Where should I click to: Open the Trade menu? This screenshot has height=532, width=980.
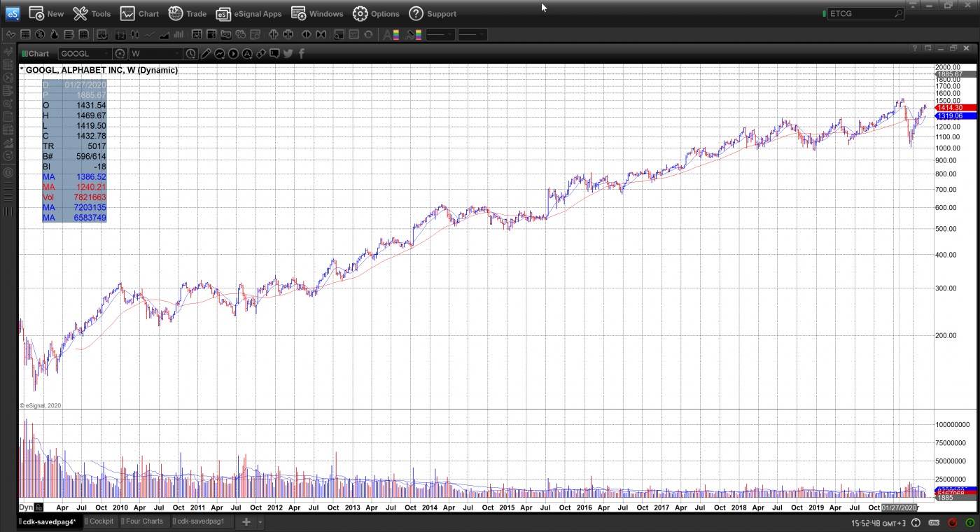(187, 13)
